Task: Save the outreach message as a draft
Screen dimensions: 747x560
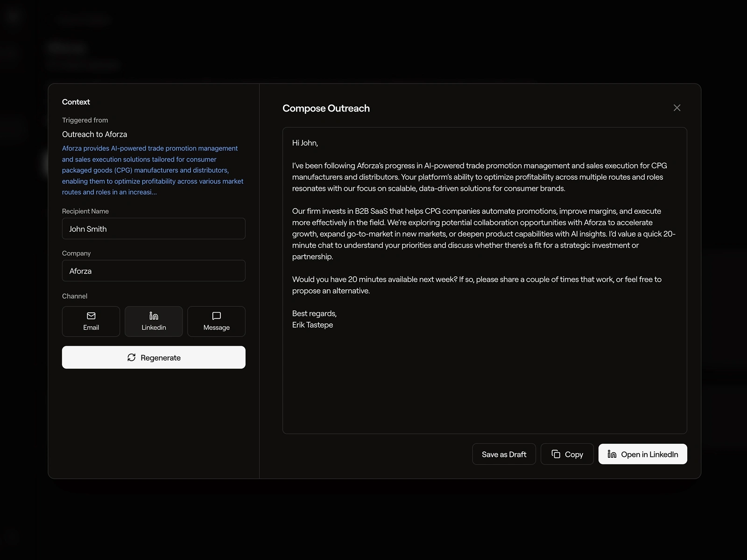Action: click(x=504, y=454)
